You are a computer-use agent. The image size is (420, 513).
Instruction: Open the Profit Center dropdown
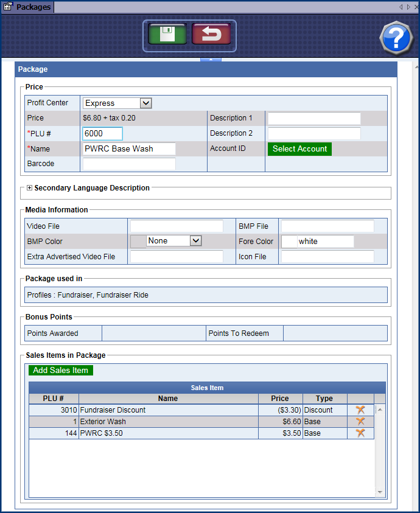point(145,103)
